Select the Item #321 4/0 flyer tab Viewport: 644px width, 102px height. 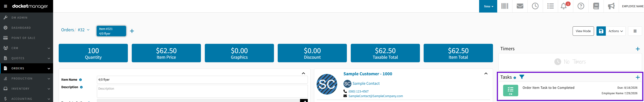click(111, 31)
